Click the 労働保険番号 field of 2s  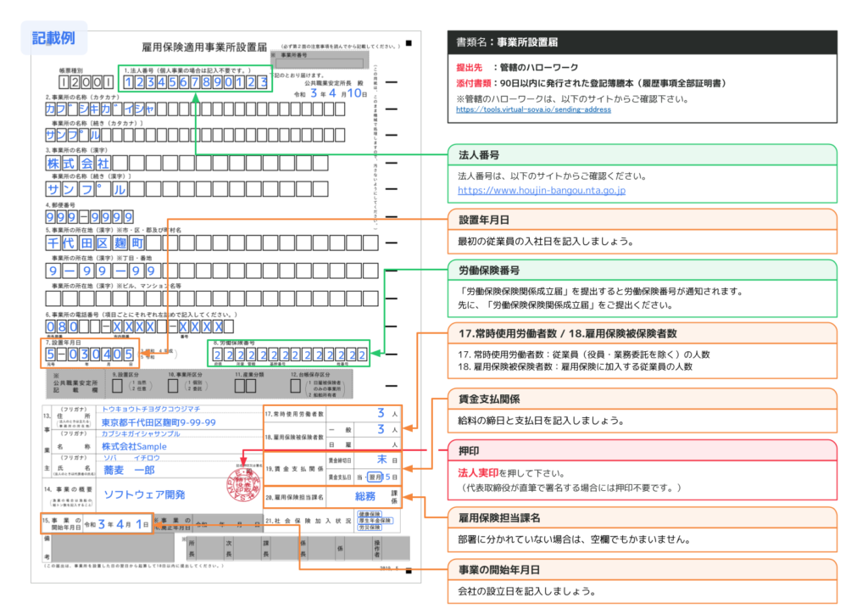pyautogui.click(x=290, y=354)
